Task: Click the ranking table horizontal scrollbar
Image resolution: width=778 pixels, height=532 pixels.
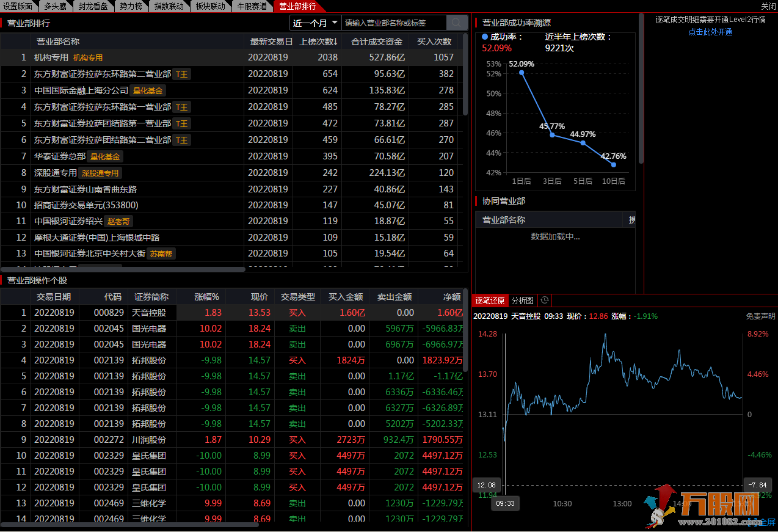Action: tap(123, 269)
